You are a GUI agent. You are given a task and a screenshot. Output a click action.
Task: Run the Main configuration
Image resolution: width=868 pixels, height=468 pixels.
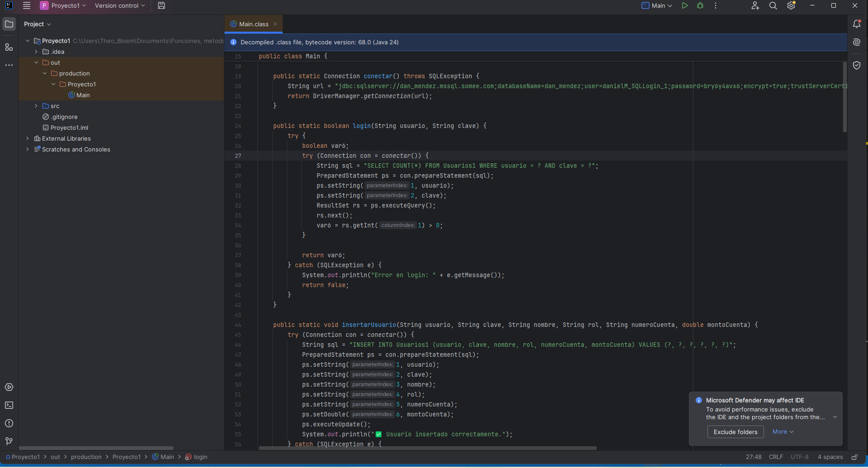tap(685, 6)
